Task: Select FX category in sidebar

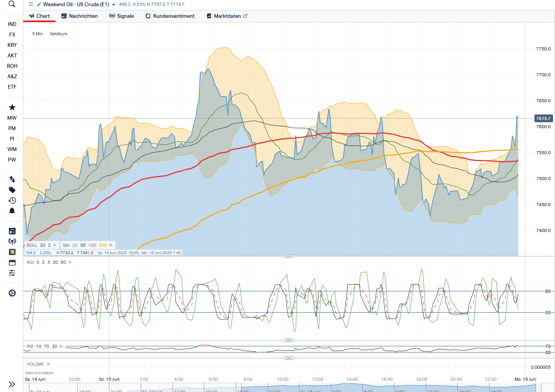Action: pyautogui.click(x=12, y=34)
